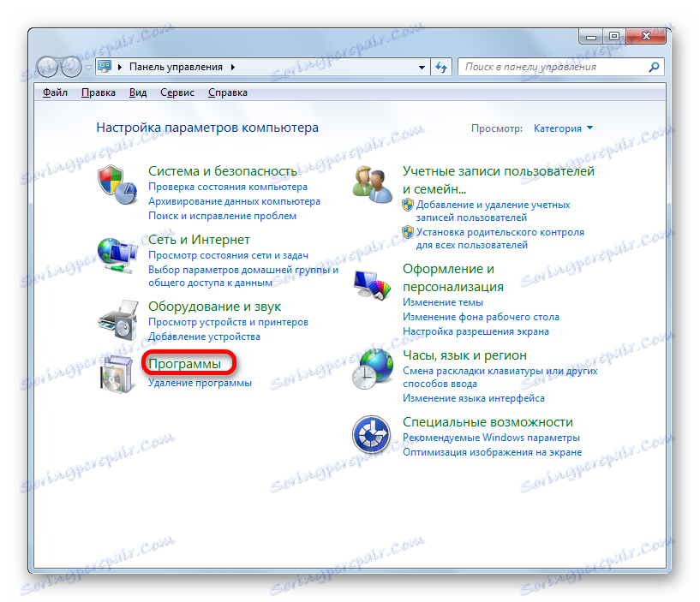
Task: Click Смена раскладки клавиатуры link
Action: [500, 377]
